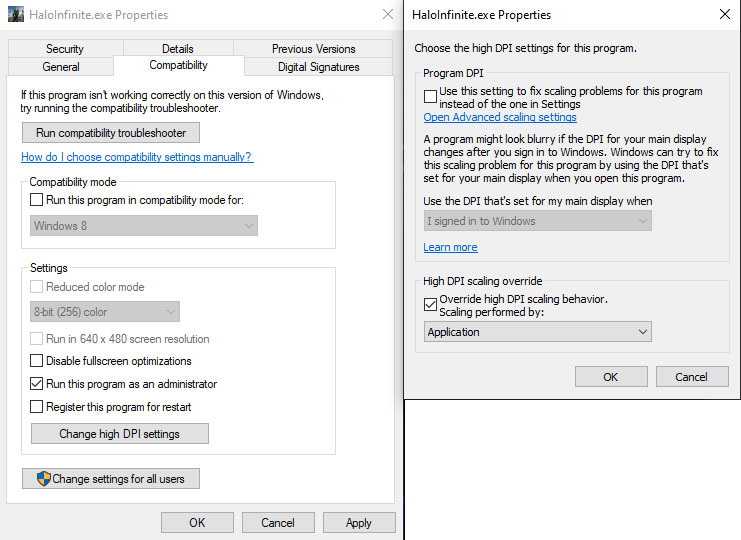Close the High DPI settings dialog
741x540 pixels.
[x=725, y=14]
